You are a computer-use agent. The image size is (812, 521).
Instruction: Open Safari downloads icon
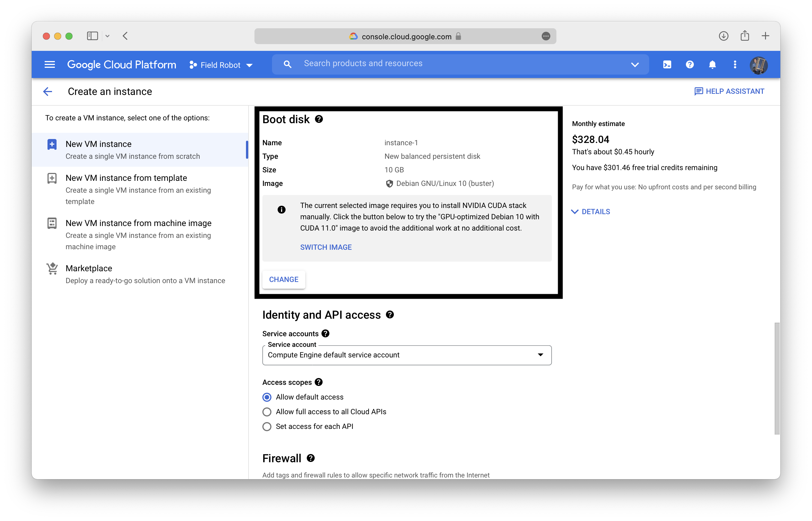723,36
